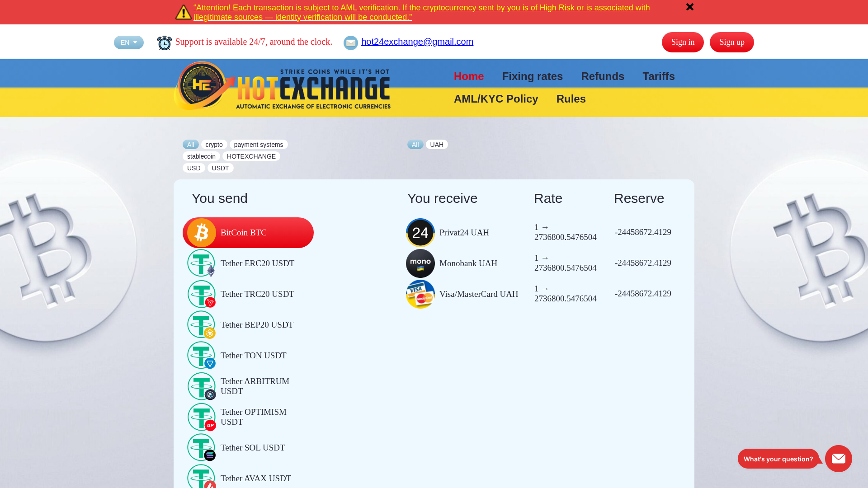The height and width of the screenshot is (488, 868).
Task: Open the Fixing rates page
Action: tap(533, 76)
